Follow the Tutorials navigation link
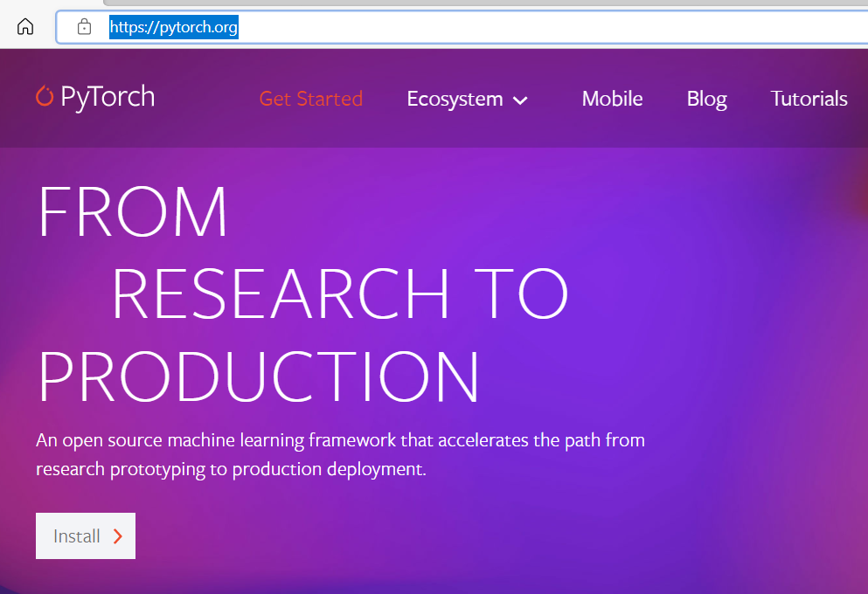The width and height of the screenshot is (868, 594). point(809,99)
